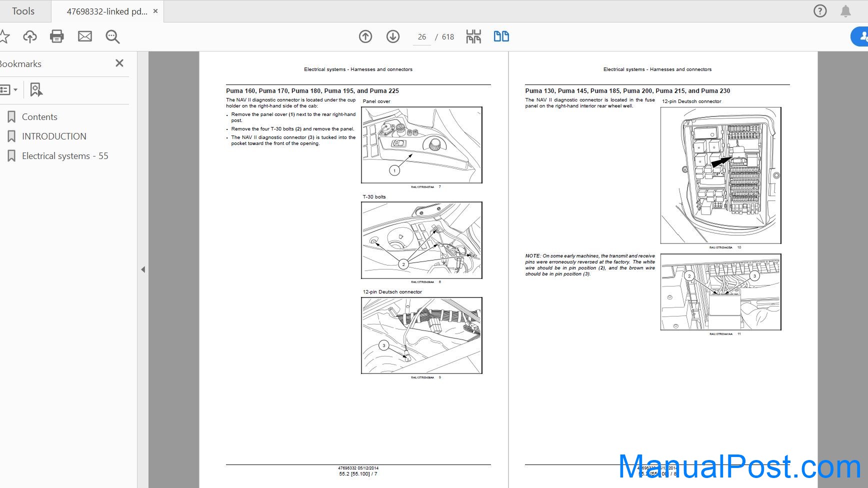Close the 47698332-linked pdf tab
The width and height of the screenshot is (868, 488).
pyautogui.click(x=155, y=11)
